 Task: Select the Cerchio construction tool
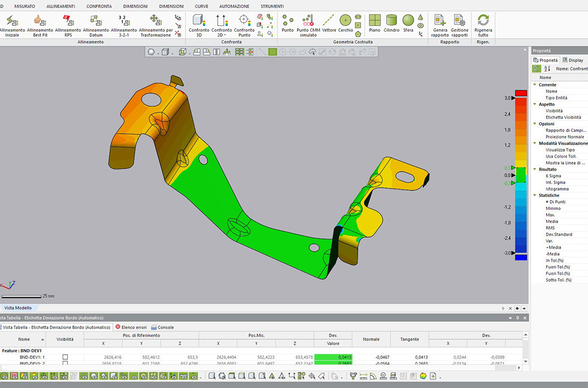(x=345, y=24)
